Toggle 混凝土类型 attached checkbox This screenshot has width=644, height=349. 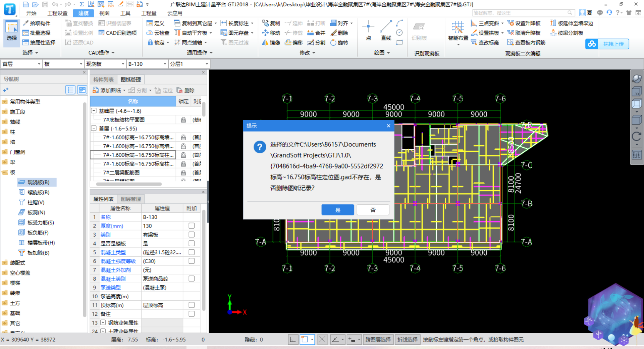click(192, 252)
